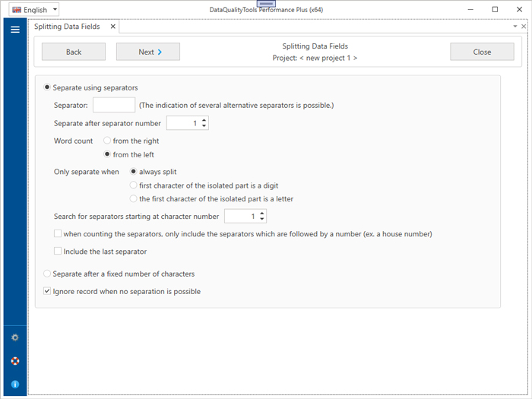This screenshot has width=532, height=399.
Task: Click the 'Project: < new project 1 >' text
Action: [x=315, y=58]
